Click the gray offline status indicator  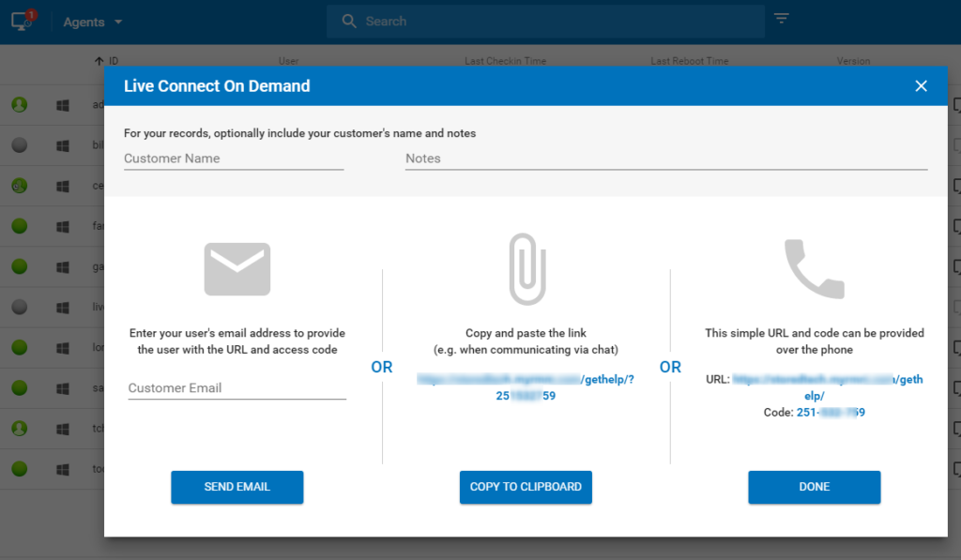21,144
